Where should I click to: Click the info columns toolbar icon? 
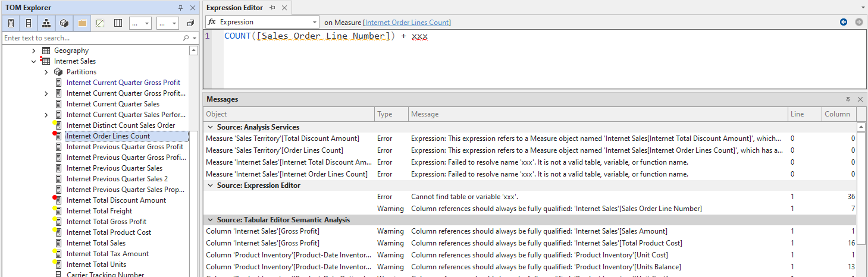118,23
